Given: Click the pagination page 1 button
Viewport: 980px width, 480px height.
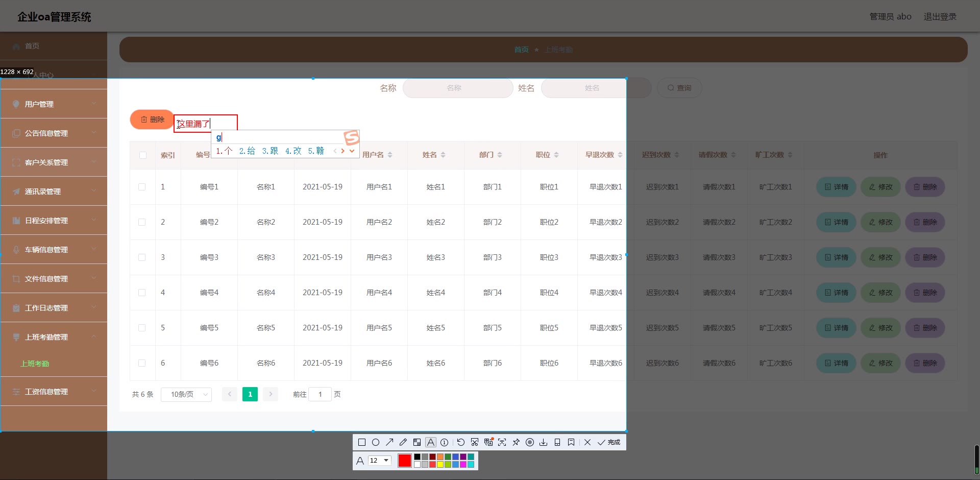Looking at the screenshot, I should click(250, 394).
